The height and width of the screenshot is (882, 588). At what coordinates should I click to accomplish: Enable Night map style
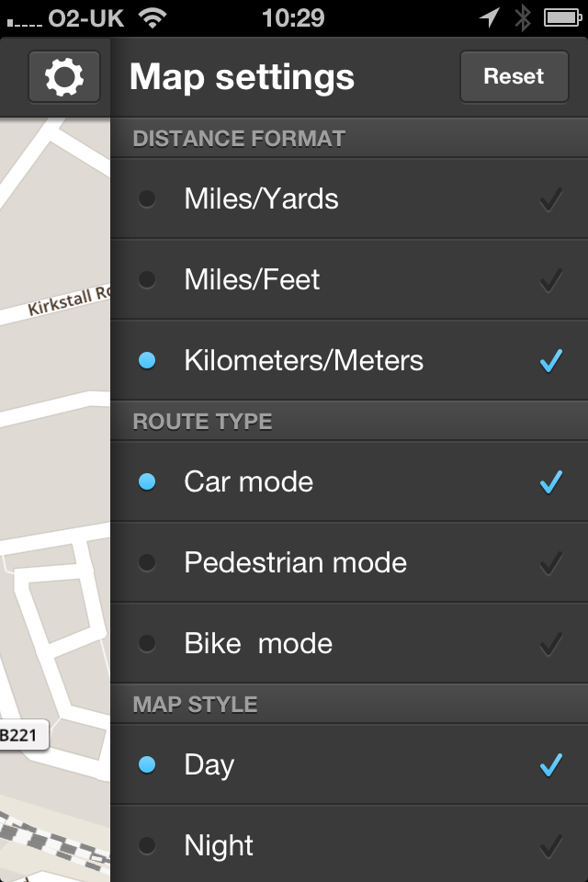(218, 844)
